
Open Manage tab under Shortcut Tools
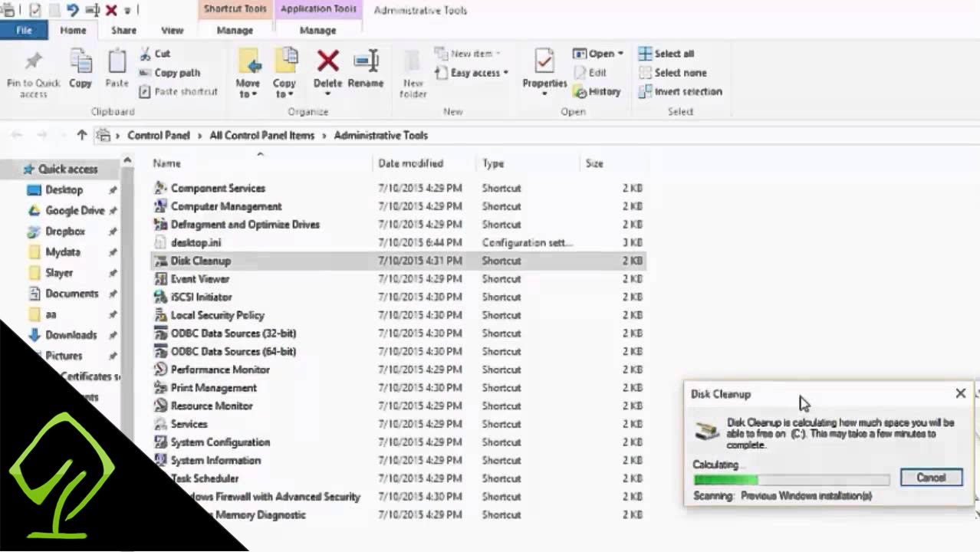click(235, 31)
